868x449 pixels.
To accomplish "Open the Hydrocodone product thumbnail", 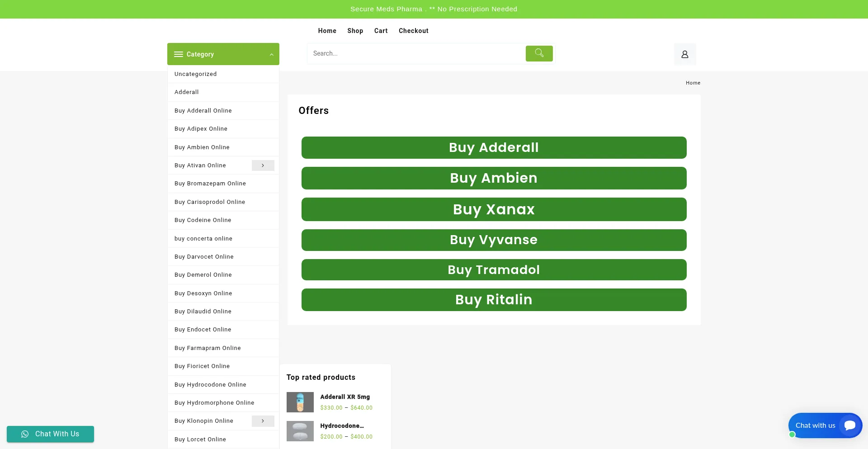I will (x=300, y=431).
